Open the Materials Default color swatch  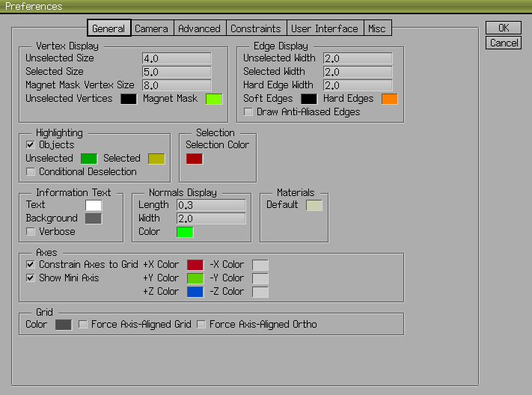pos(314,205)
